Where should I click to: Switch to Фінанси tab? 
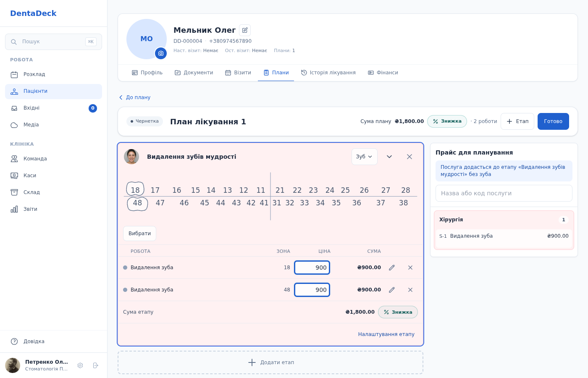click(x=383, y=73)
